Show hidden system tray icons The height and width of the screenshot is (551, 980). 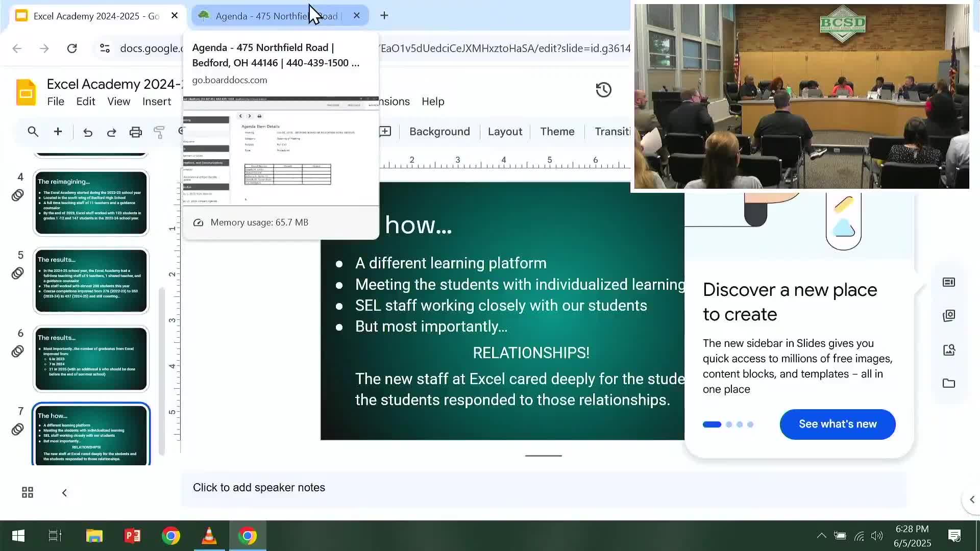click(821, 536)
